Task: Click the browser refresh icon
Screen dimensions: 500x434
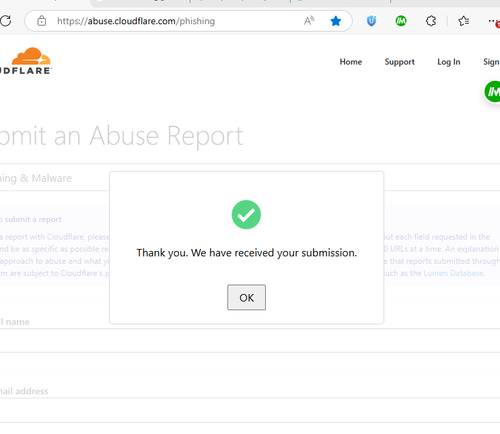Action: pyautogui.click(x=5, y=21)
